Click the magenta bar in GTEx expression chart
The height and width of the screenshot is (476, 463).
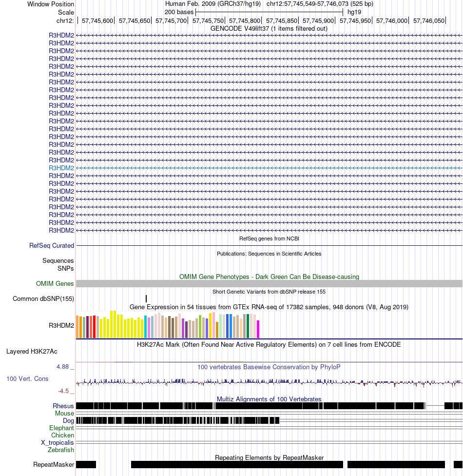tap(258, 329)
